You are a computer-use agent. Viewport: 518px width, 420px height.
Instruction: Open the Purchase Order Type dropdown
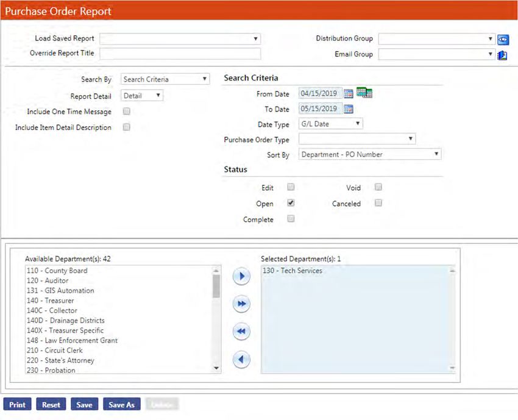[357, 139]
